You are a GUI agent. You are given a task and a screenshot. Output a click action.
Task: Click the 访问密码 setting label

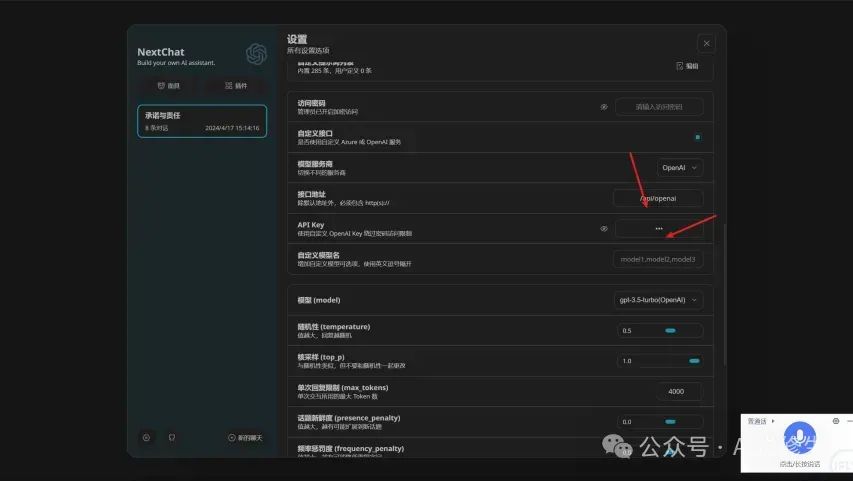click(311, 103)
